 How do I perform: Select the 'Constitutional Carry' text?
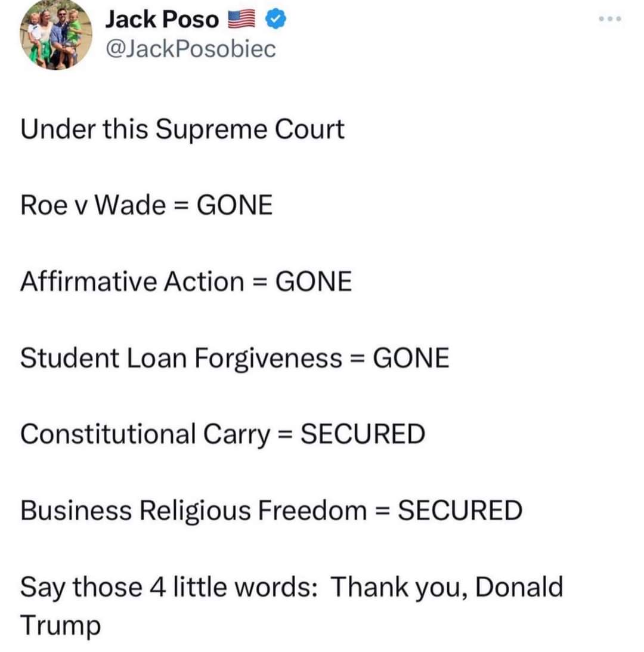145,434
